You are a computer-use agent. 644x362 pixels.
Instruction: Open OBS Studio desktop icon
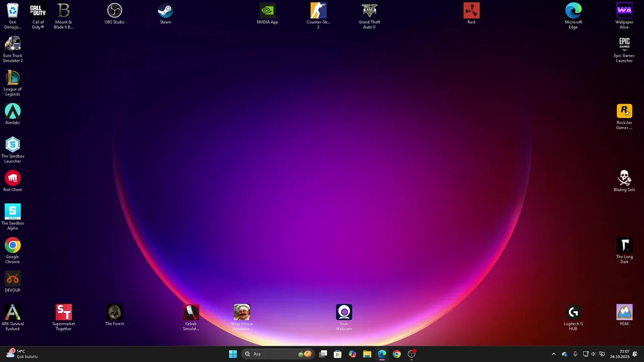click(x=114, y=14)
